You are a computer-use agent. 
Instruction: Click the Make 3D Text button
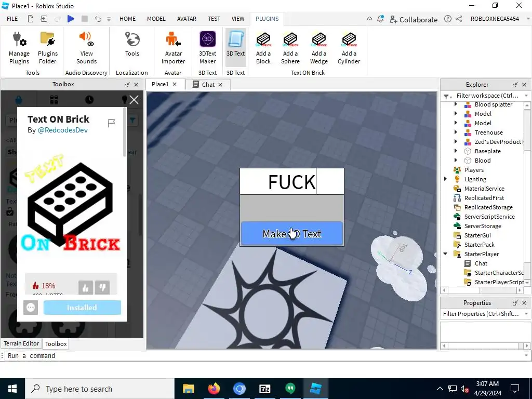point(292,233)
